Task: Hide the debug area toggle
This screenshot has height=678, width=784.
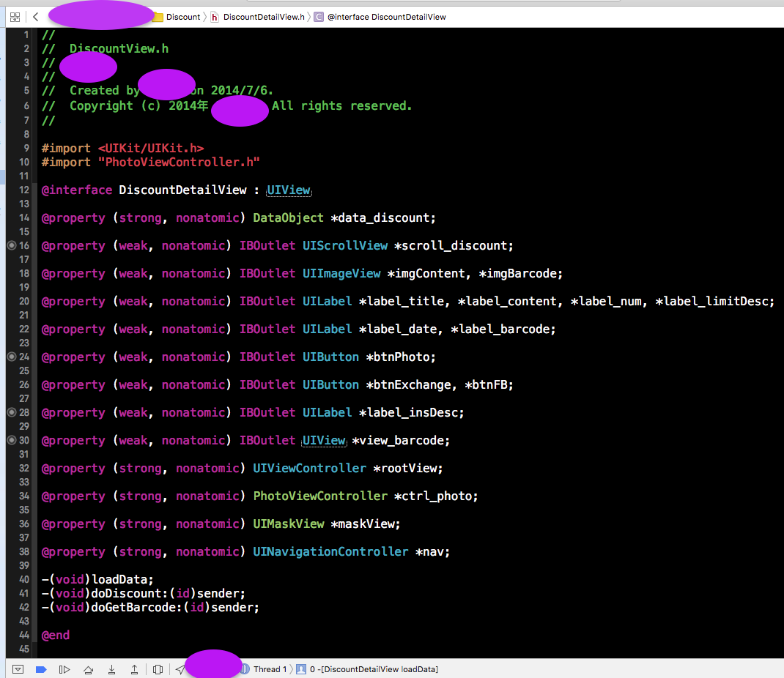Action: (18, 669)
